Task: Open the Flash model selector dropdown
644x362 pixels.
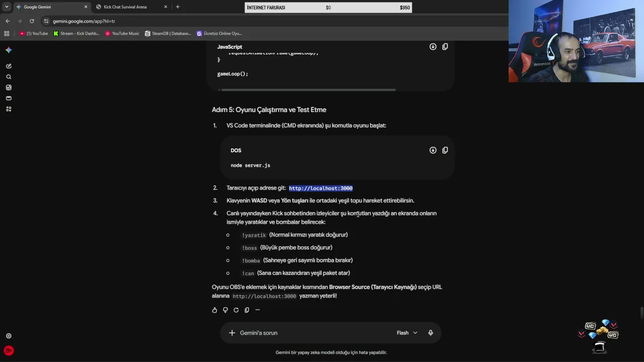Action: pos(407,333)
